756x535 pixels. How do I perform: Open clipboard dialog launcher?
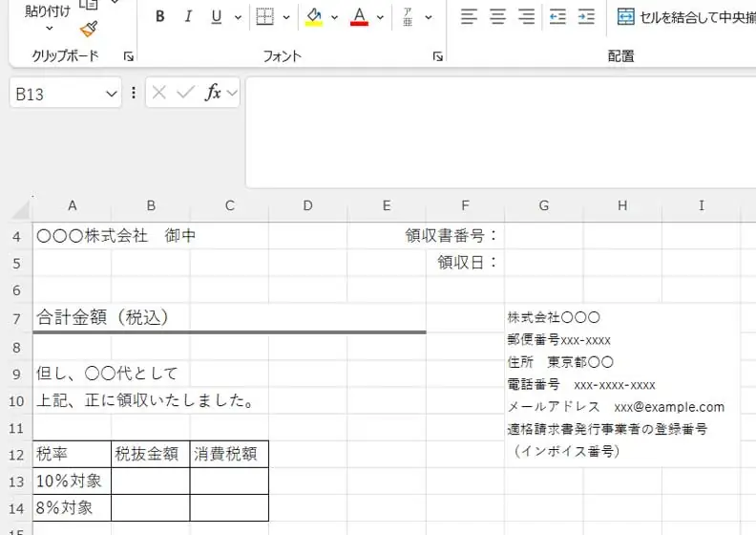pos(128,57)
